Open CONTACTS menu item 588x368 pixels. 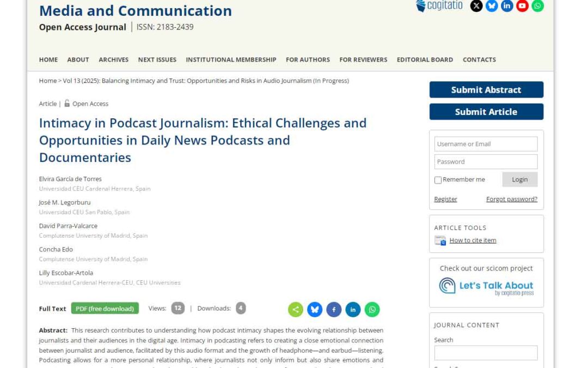point(479,60)
